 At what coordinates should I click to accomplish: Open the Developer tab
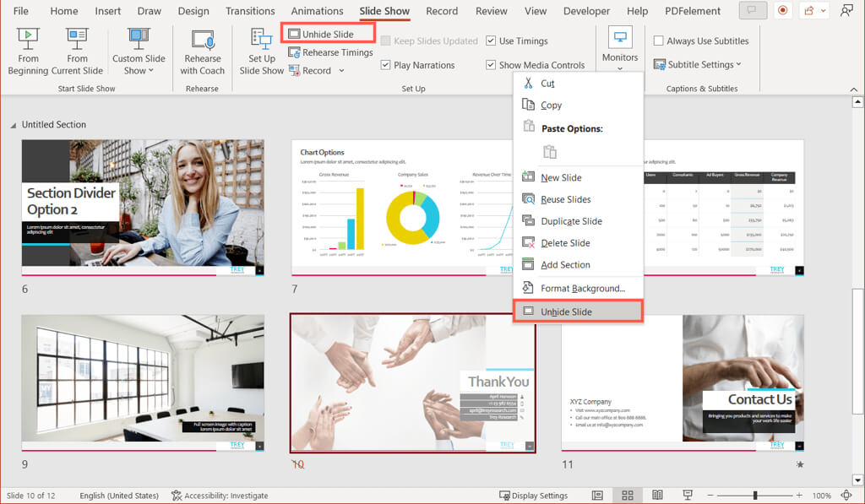(586, 11)
